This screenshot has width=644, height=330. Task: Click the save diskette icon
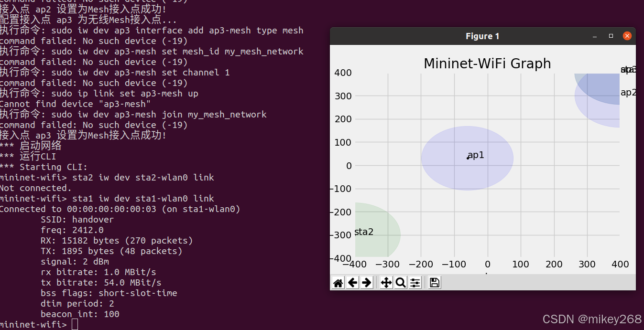click(434, 282)
